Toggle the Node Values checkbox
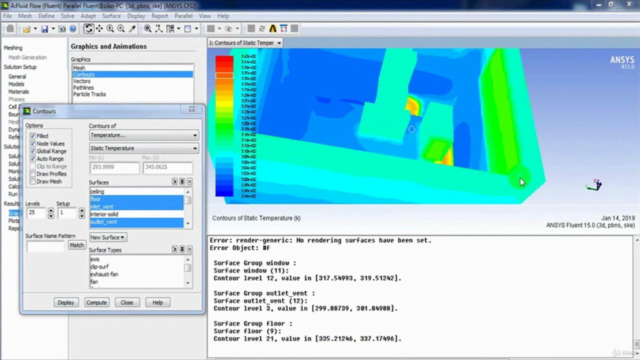This screenshot has height=360, width=640. (33, 144)
